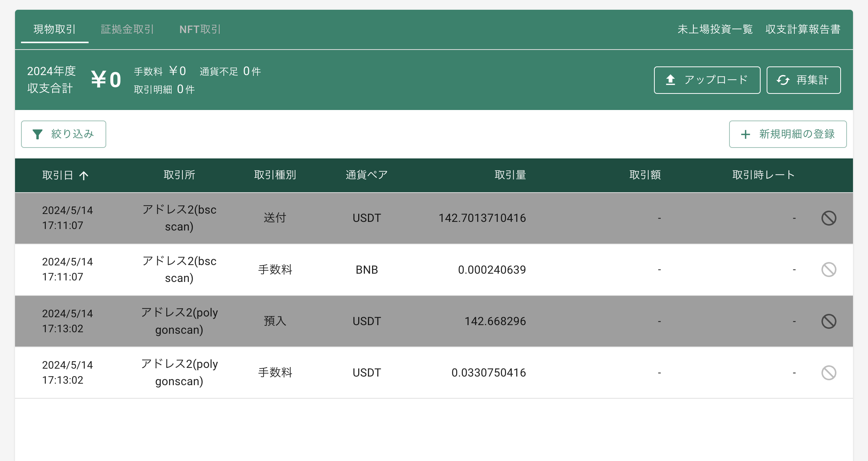868x461 pixels.
Task: Toggle the exclude icon on the USDT 送付 row
Action: 829,218
